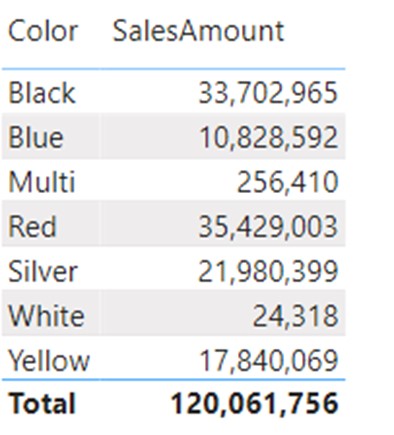The height and width of the screenshot is (435, 394).
Task: Click the 10,828,592 sales value
Action: (269, 137)
